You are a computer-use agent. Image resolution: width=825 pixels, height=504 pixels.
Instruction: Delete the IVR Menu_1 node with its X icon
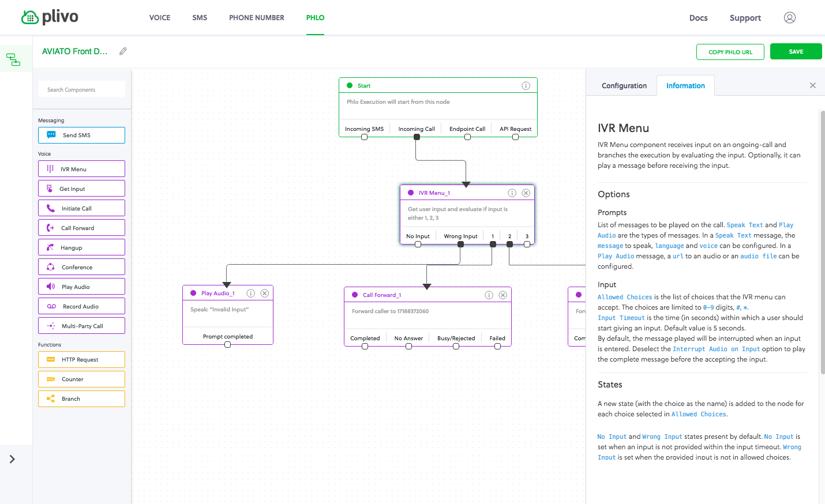526,193
